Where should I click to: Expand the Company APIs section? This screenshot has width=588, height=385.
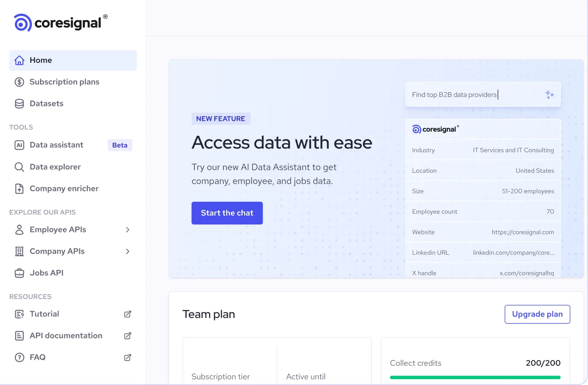tap(127, 251)
